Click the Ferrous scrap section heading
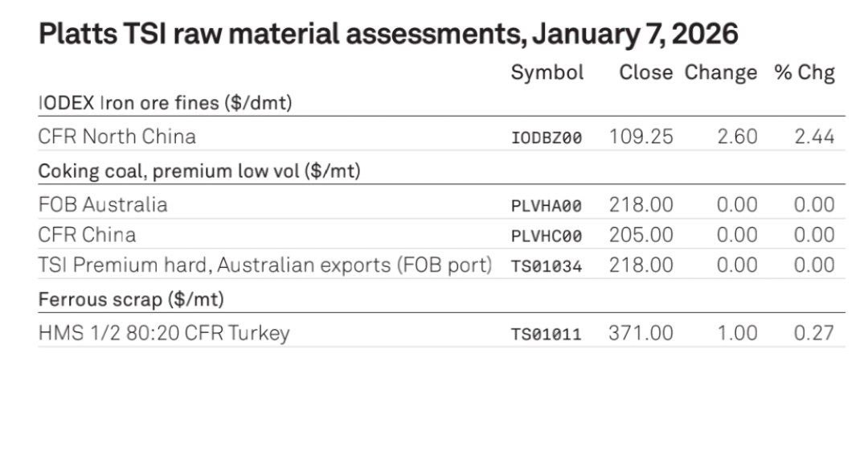Image resolution: width=868 pixels, height=473 pixels. pyautogui.click(x=131, y=299)
